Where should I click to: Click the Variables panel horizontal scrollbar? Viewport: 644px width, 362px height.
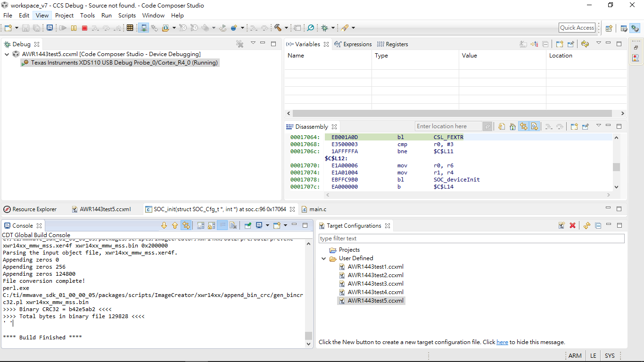coord(452,114)
